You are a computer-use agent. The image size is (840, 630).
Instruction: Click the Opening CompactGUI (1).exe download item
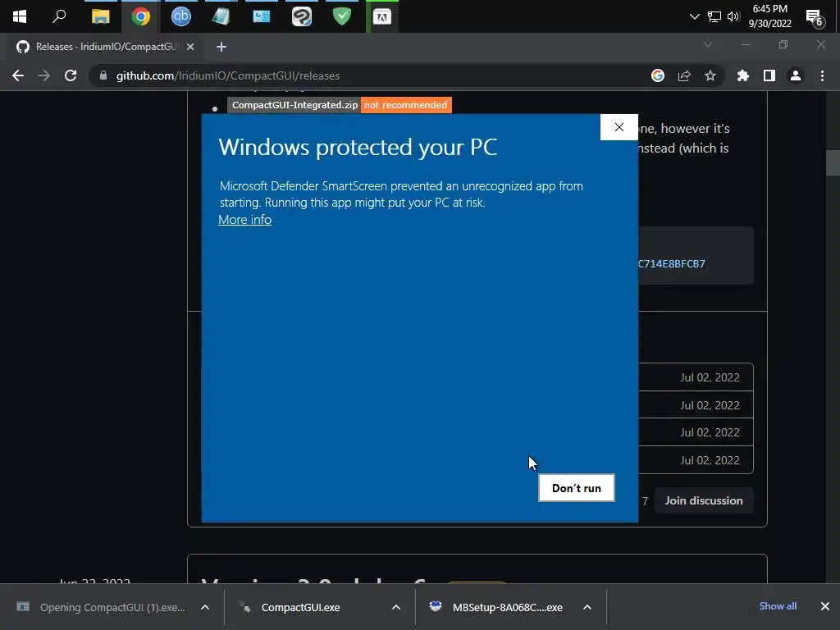112,607
